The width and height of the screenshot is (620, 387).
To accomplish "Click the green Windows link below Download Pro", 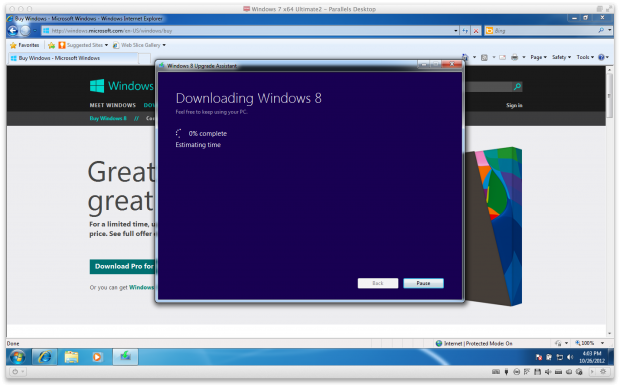I will click(141, 287).
